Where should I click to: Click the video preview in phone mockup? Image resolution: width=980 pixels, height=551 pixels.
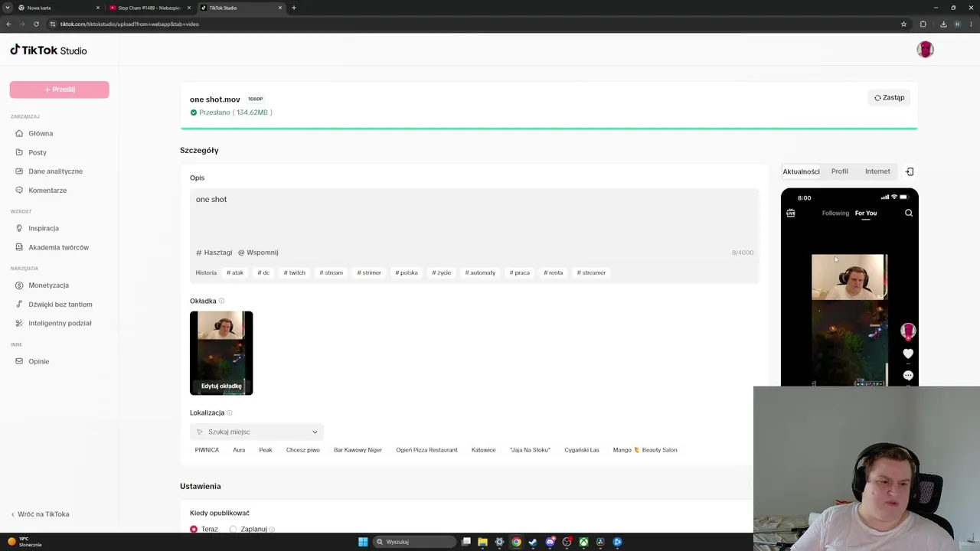tap(849, 320)
